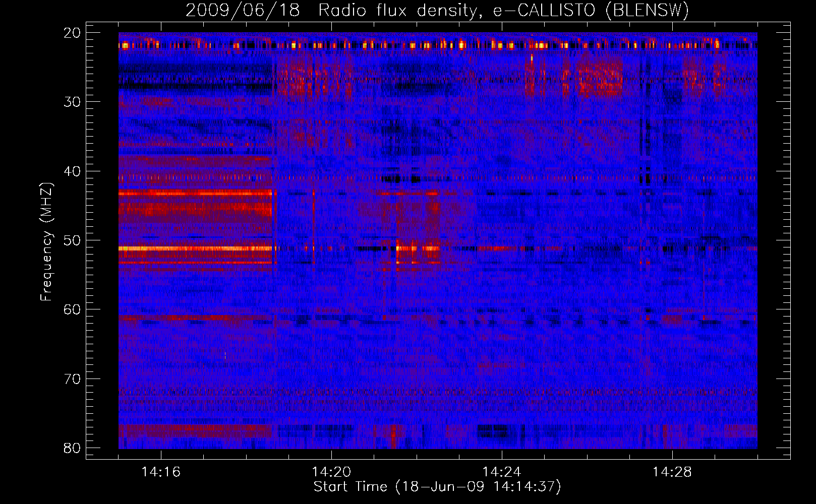Click the frequency tick label '60'
816x504 pixels.
tap(72, 309)
